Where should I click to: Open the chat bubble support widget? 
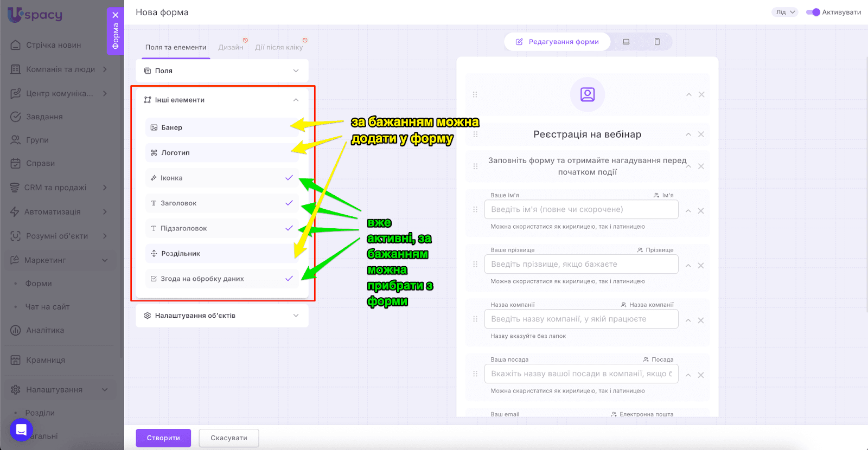point(21,430)
